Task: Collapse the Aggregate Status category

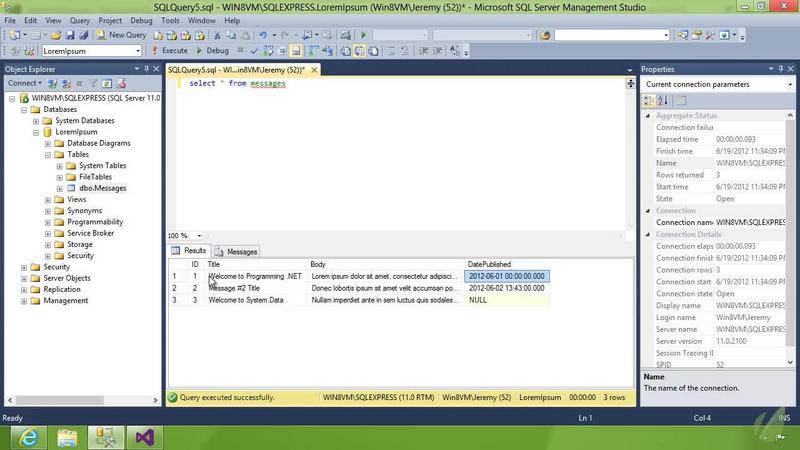Action: coord(648,116)
